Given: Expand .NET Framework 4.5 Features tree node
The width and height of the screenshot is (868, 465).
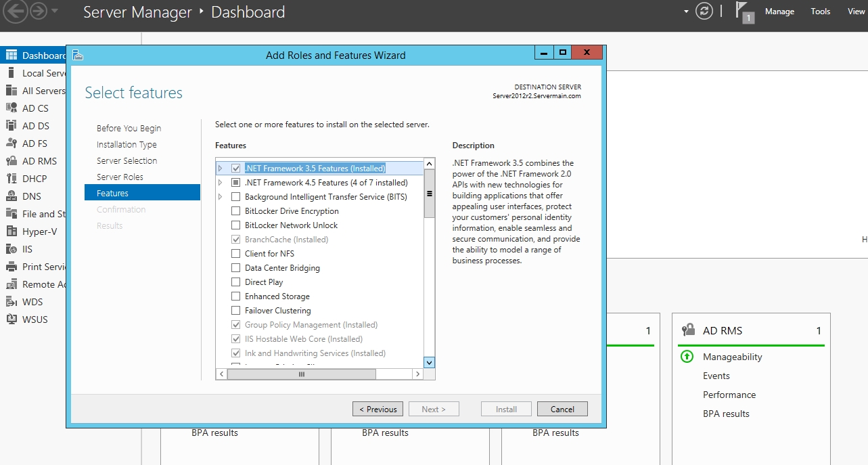Looking at the screenshot, I should [220, 183].
